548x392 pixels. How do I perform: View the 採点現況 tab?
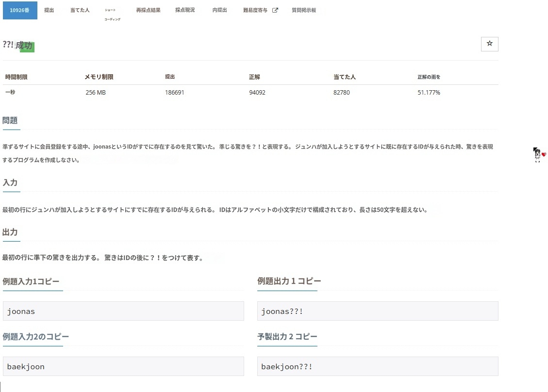coord(185,10)
